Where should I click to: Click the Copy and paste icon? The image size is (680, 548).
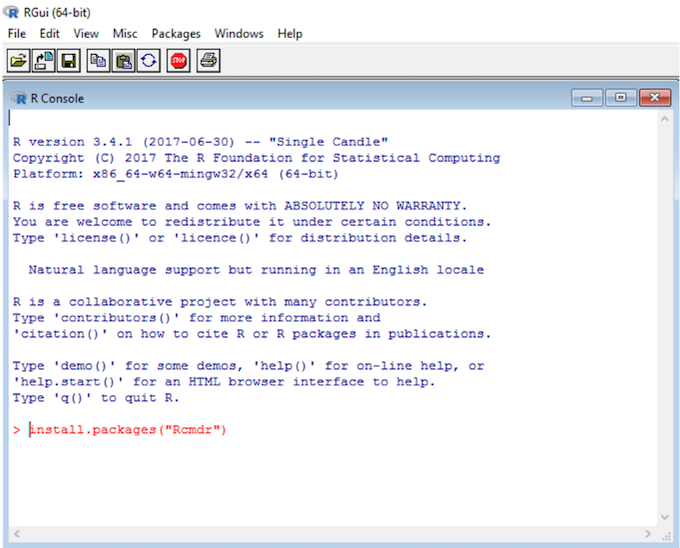[149, 61]
